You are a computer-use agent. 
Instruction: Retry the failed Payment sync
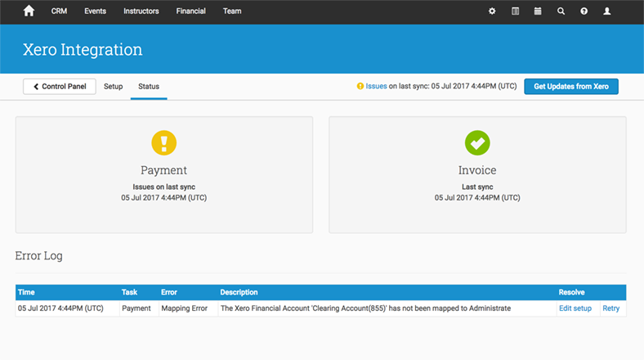pos(610,308)
